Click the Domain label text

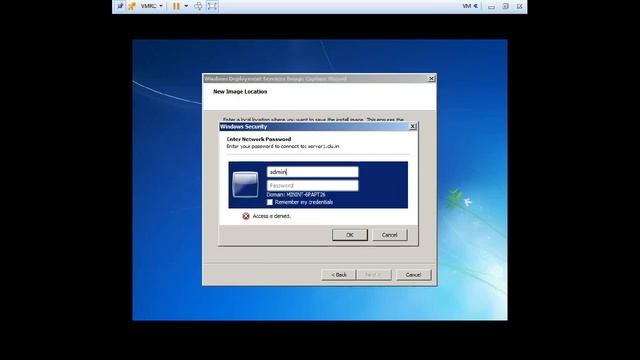coord(296,195)
